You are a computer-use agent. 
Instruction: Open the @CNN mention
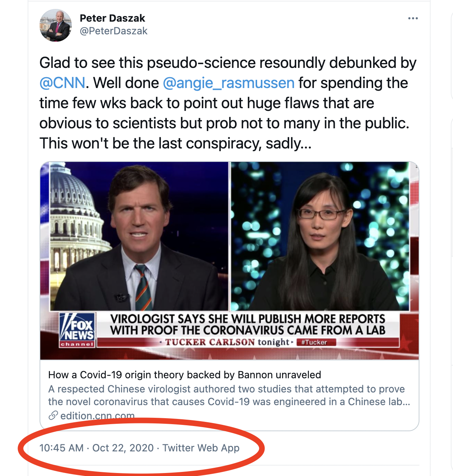point(62,83)
